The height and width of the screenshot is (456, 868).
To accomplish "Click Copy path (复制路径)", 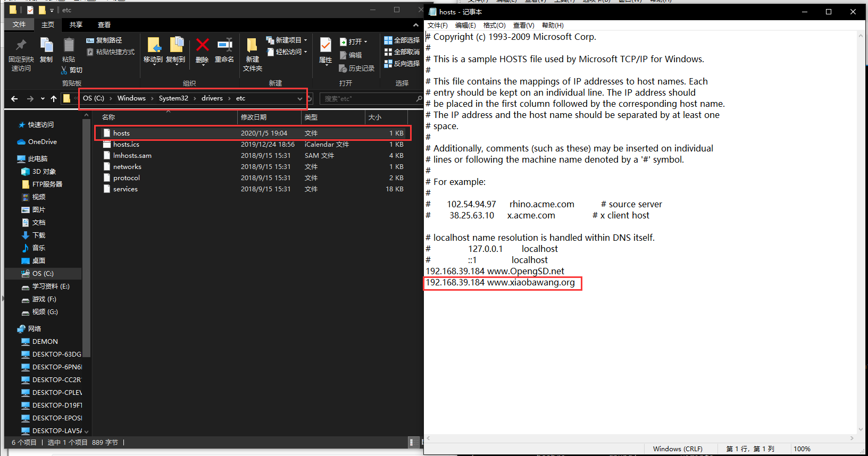I will point(104,40).
